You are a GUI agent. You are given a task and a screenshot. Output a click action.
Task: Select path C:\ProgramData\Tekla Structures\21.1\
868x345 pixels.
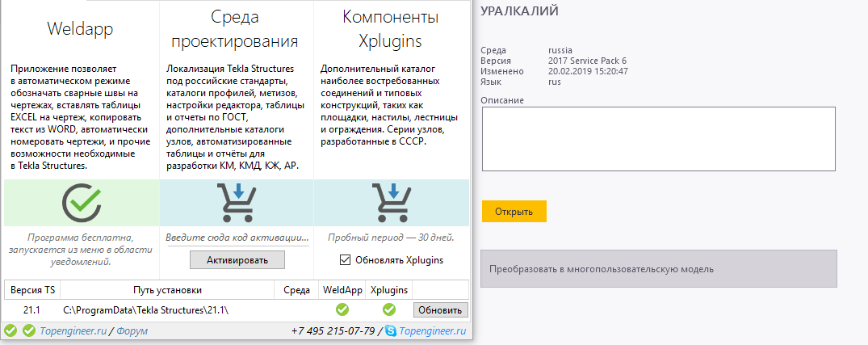pos(145,310)
